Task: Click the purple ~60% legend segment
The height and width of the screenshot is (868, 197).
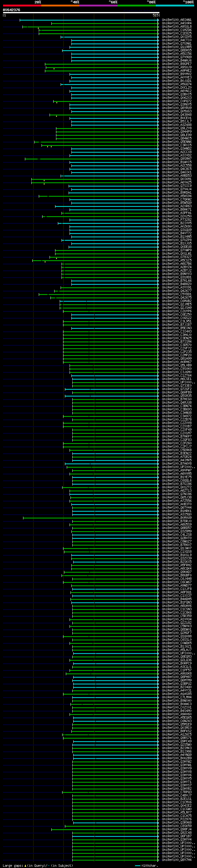Action: (99, 6)
